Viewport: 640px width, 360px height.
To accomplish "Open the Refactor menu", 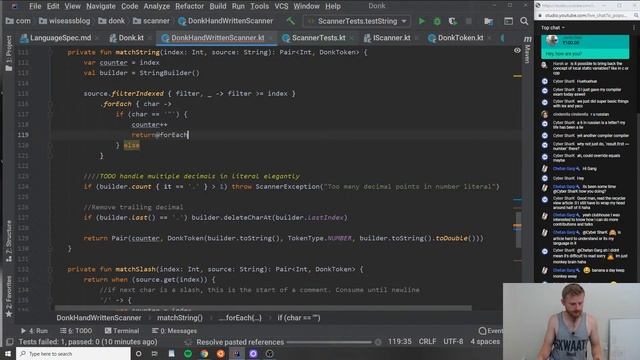I will tap(189, 6).
